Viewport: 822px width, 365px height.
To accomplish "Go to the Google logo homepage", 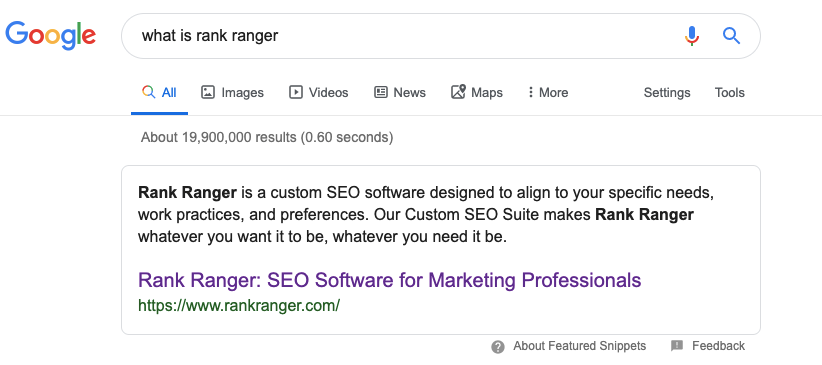I will point(51,35).
